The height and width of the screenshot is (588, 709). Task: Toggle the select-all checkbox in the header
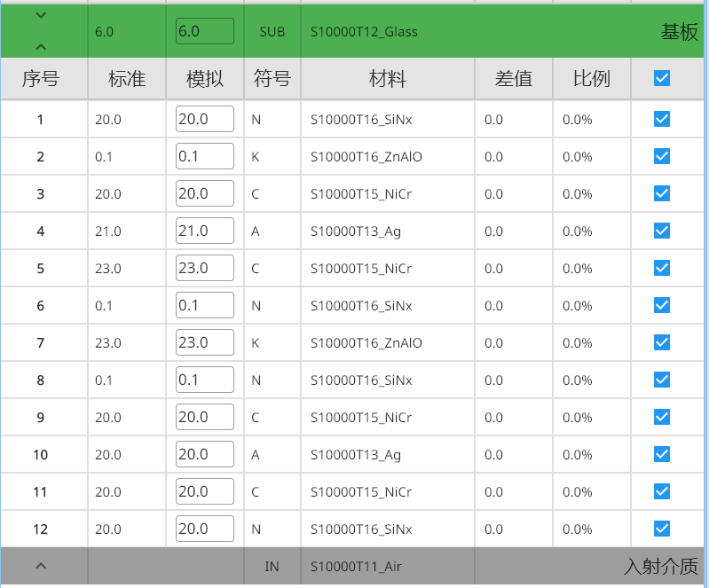(661, 79)
